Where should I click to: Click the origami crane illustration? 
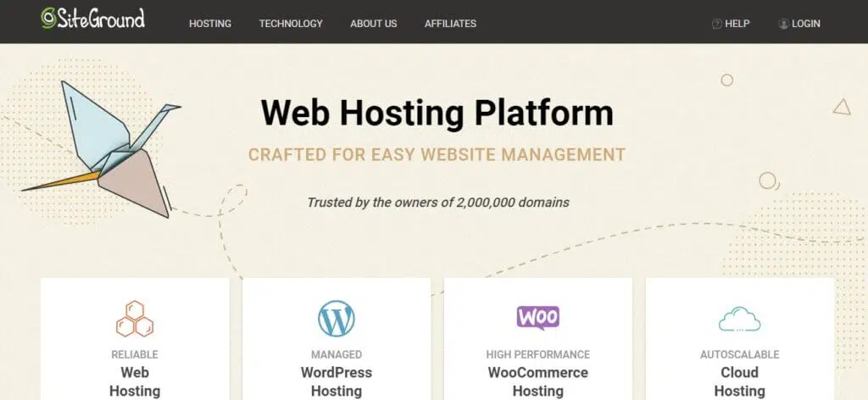click(x=103, y=148)
